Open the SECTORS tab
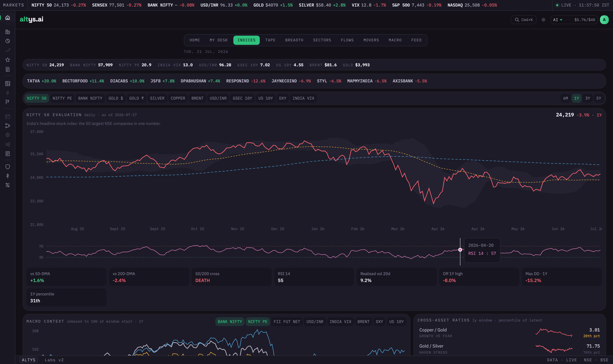 point(322,40)
